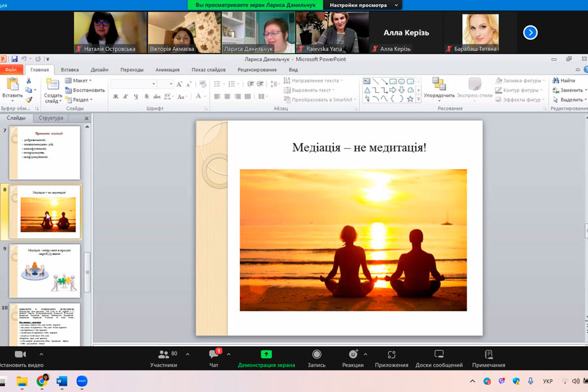Open Chrome from the Windows taskbar
This screenshot has height=392, width=588.
(42, 381)
